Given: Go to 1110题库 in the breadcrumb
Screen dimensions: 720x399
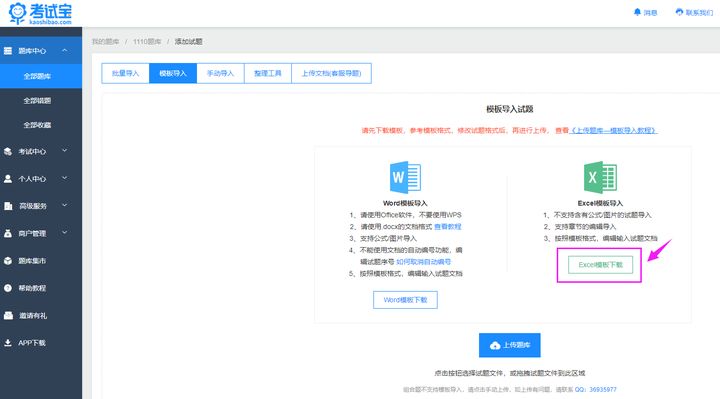Looking at the screenshot, I should pyautogui.click(x=147, y=42).
